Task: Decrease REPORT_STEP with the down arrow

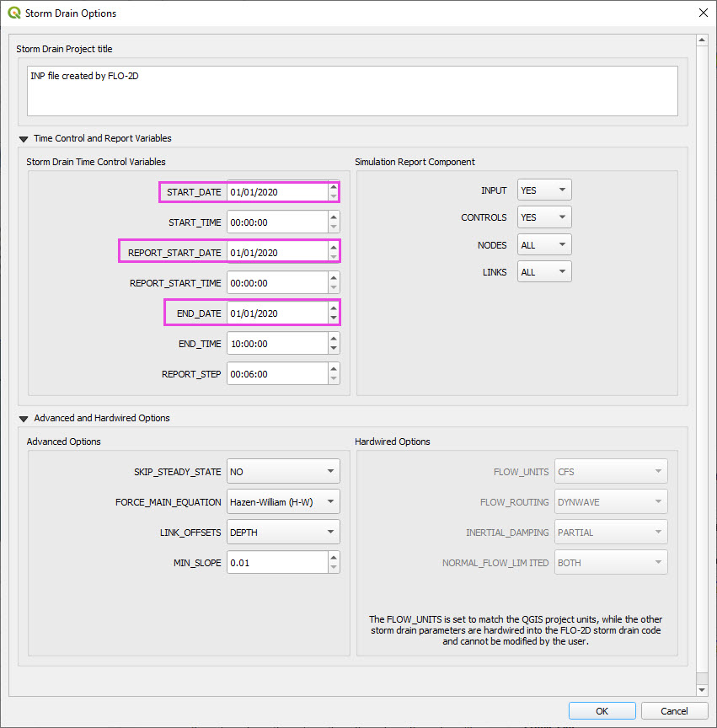Action: pyautogui.click(x=334, y=379)
